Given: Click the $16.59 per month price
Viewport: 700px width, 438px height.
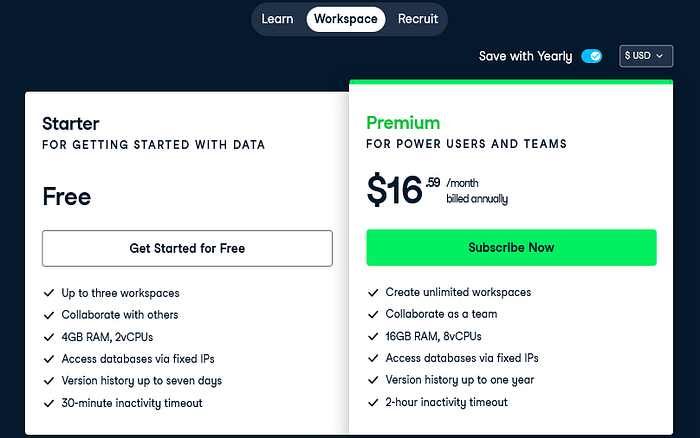Looking at the screenshot, I should click(x=437, y=190).
